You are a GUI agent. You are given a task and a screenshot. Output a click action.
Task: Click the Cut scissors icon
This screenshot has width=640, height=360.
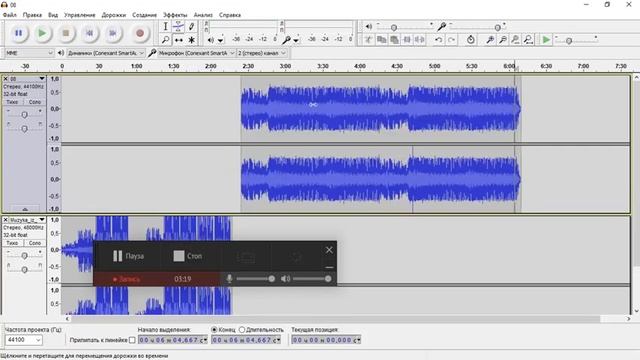[x=369, y=40]
